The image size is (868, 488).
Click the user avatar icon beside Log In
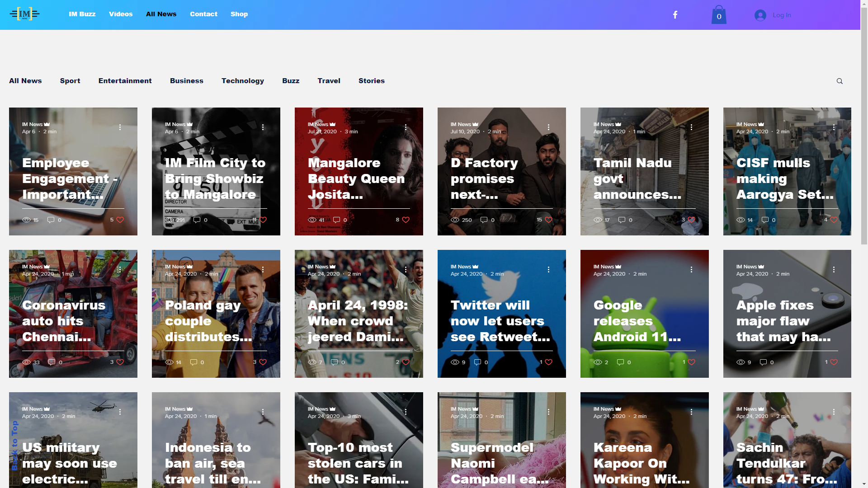(760, 15)
